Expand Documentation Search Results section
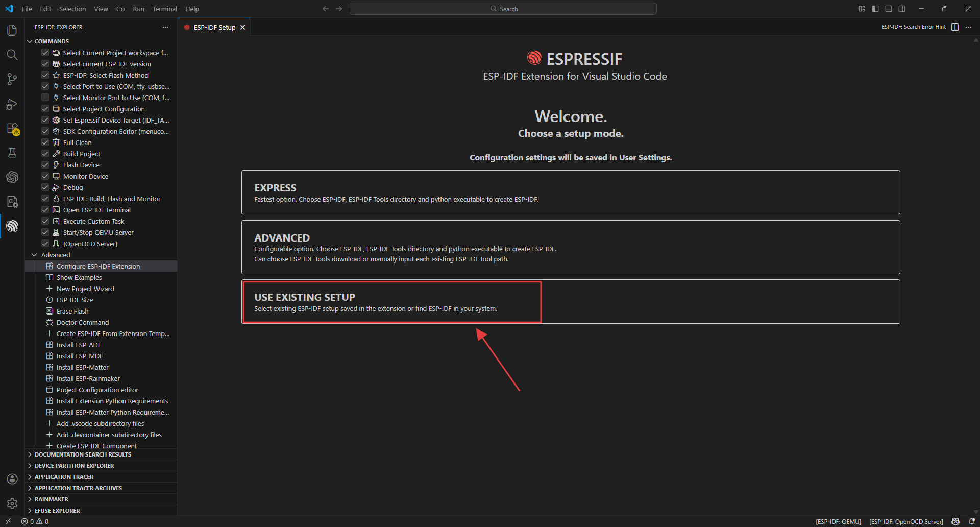This screenshot has height=527, width=980. (x=101, y=454)
